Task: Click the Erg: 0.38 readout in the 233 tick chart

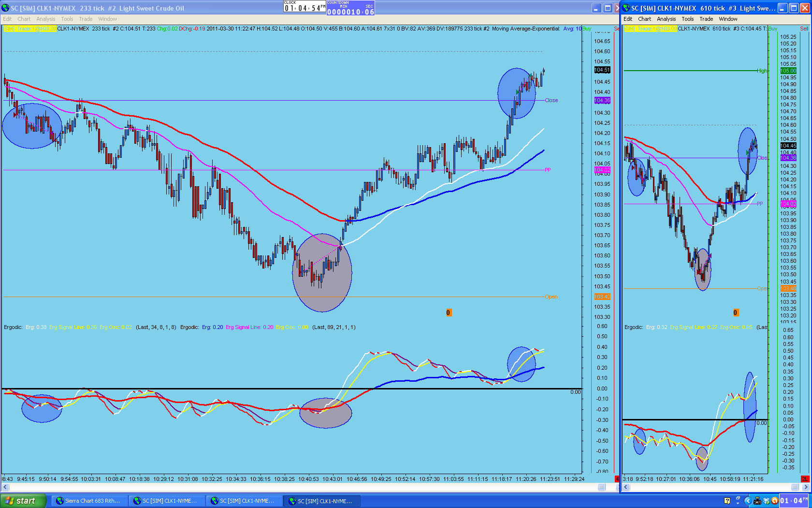Action: (x=36, y=327)
